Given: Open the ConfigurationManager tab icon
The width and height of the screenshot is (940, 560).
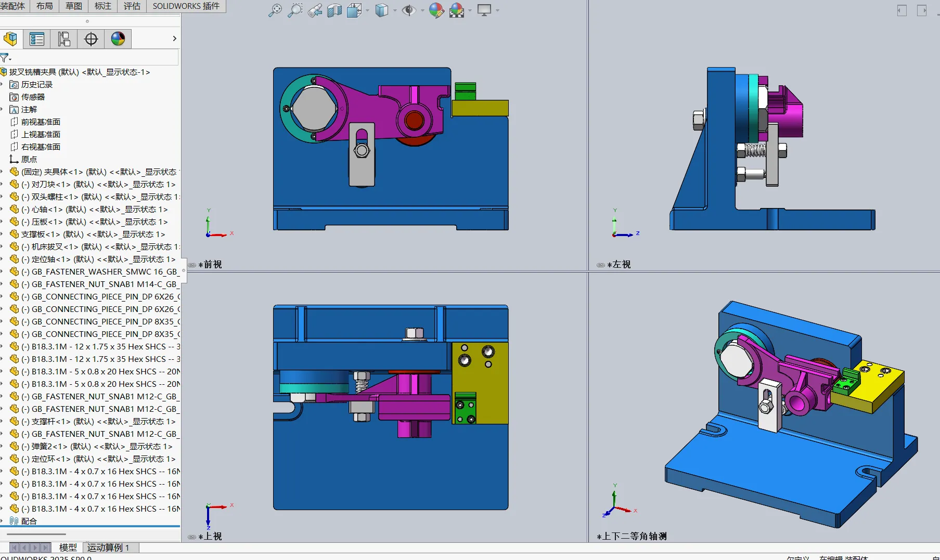Looking at the screenshot, I should [64, 39].
